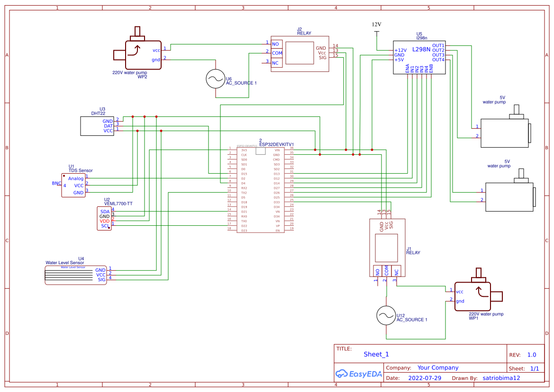Click the U4 designator label
Screen dimensions: 554x392
pyautogui.click(x=81, y=258)
